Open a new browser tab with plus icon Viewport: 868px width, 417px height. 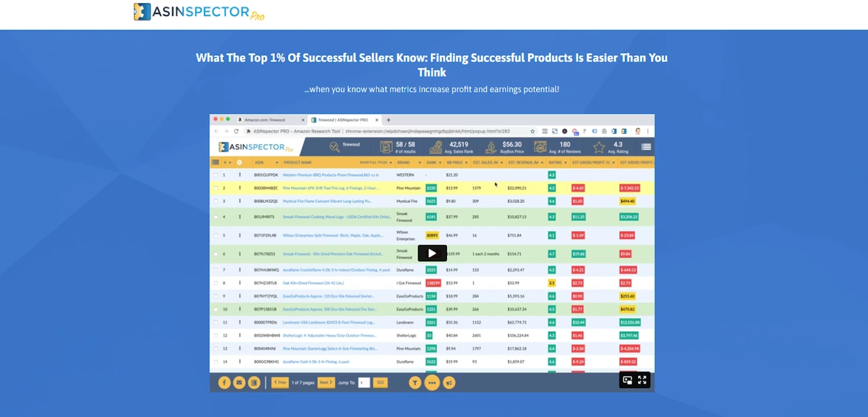click(x=388, y=119)
